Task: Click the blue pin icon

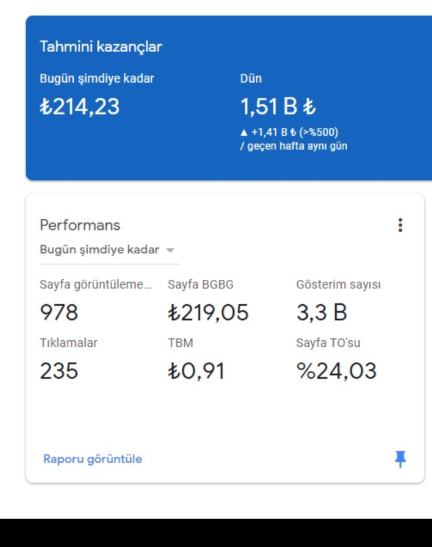Action: (x=400, y=459)
